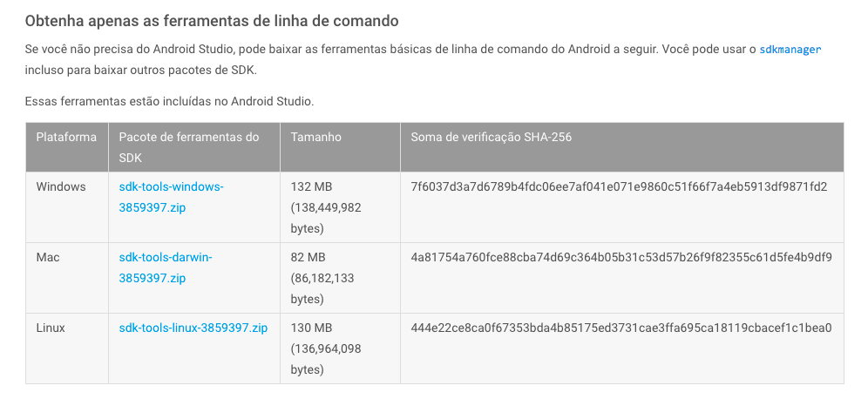Download sdk-tools-windows-3859397.zip
The height and width of the screenshot is (399, 868).
tap(171, 198)
